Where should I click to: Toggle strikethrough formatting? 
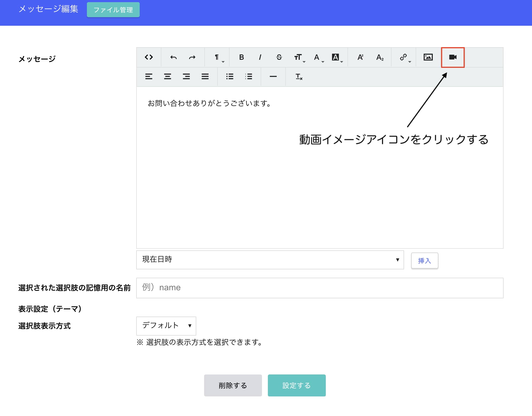pyautogui.click(x=279, y=57)
